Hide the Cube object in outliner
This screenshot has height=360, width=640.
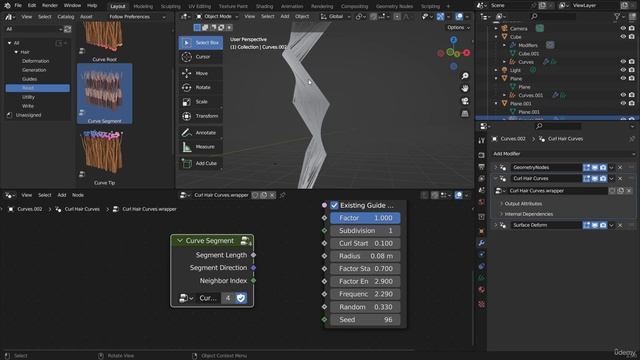pyautogui.click(x=623, y=37)
